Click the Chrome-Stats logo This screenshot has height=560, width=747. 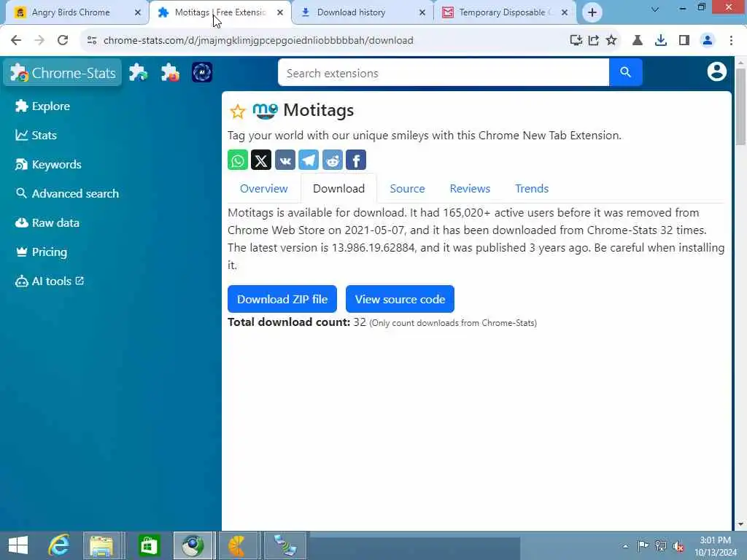click(63, 73)
